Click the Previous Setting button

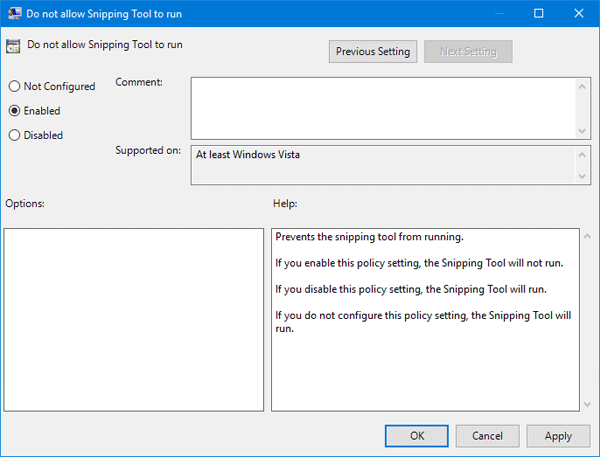pyautogui.click(x=373, y=51)
